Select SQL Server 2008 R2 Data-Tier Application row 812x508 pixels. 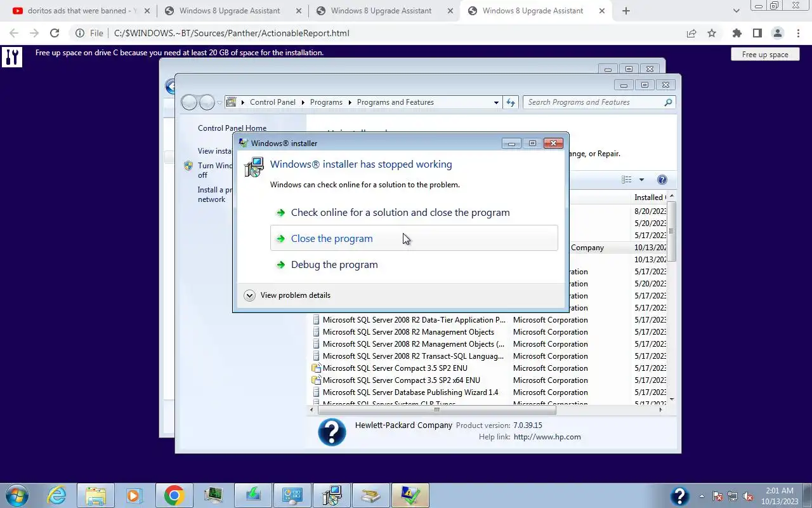(x=414, y=320)
